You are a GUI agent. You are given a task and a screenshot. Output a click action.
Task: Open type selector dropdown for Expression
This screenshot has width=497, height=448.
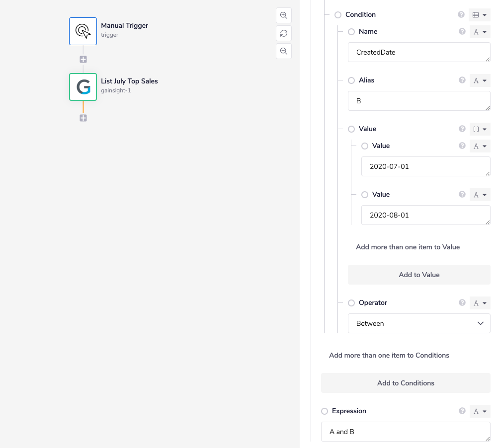(x=480, y=411)
